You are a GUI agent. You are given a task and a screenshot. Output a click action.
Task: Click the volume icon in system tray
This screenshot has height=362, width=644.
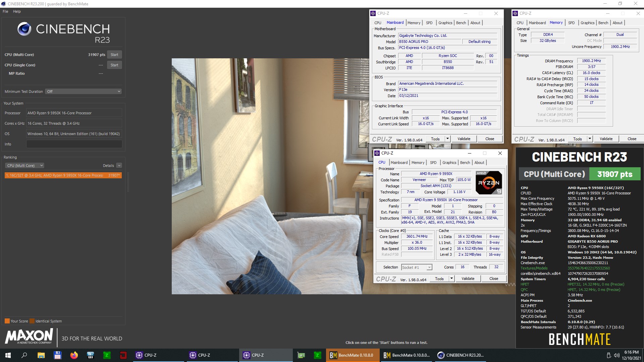616,355
